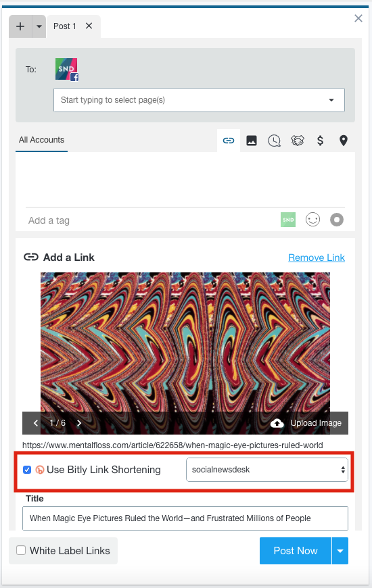Expand the socialnewsdesk Bitly account dropdown
The height and width of the screenshot is (588, 372).
[x=267, y=470]
